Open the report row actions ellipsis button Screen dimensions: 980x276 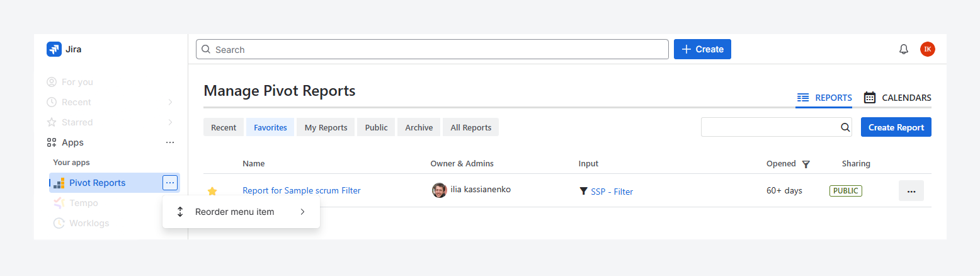[911, 191]
